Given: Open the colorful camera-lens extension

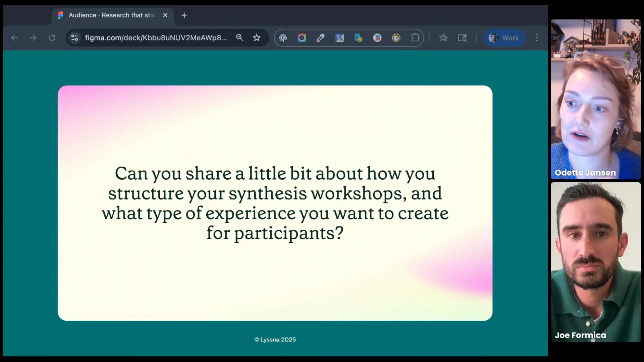Looking at the screenshot, I should [x=302, y=38].
